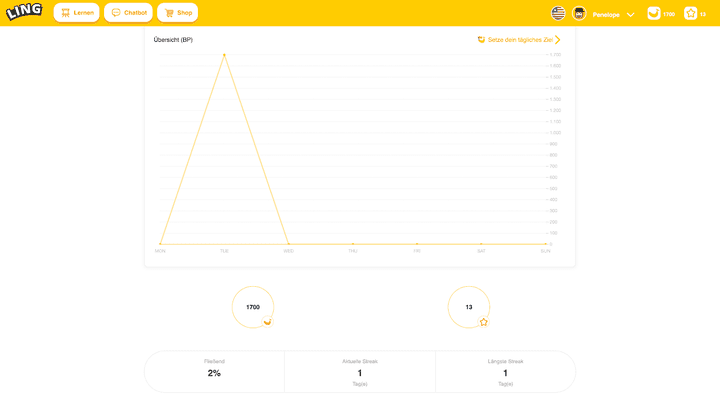The height and width of the screenshot is (405, 720).
Task: Click the Längste Streak stat cell
Action: (505, 371)
